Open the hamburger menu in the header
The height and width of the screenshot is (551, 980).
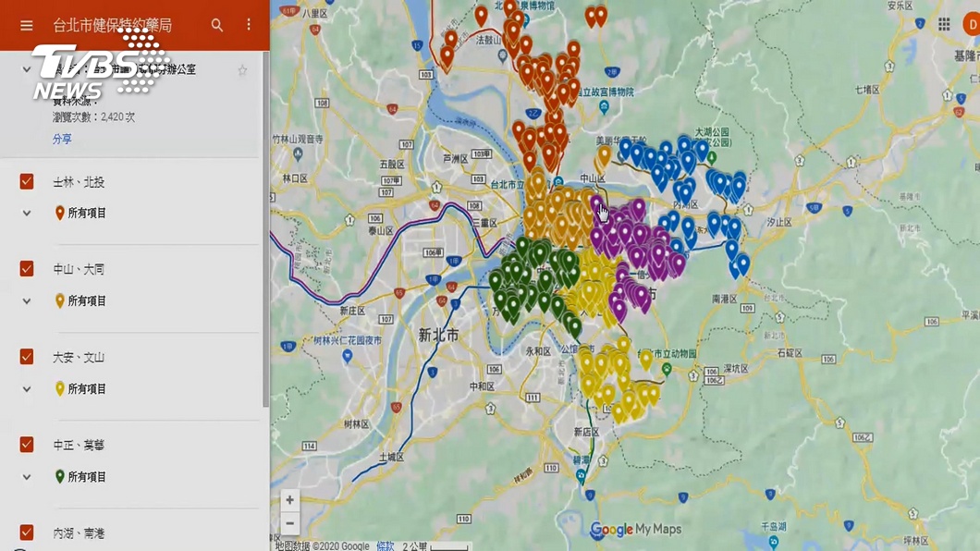pos(26,26)
